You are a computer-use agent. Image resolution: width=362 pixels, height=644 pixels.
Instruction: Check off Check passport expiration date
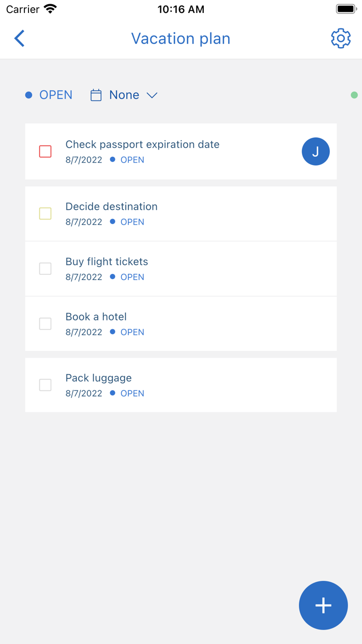(x=45, y=151)
